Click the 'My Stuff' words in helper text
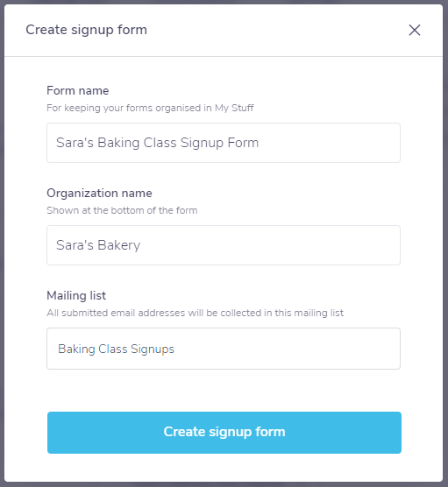This screenshot has width=448, height=487. click(x=234, y=108)
